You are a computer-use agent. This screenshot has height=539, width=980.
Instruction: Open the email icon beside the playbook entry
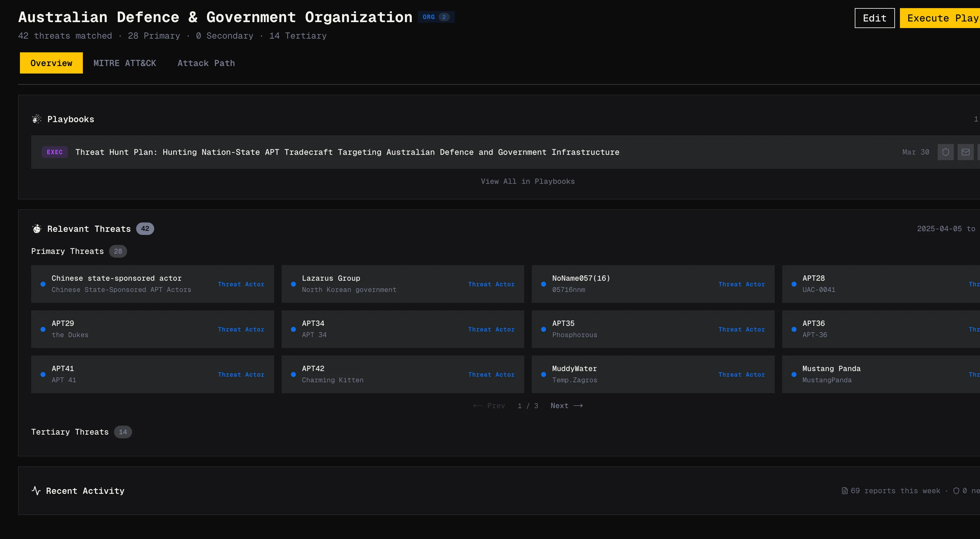coord(966,152)
